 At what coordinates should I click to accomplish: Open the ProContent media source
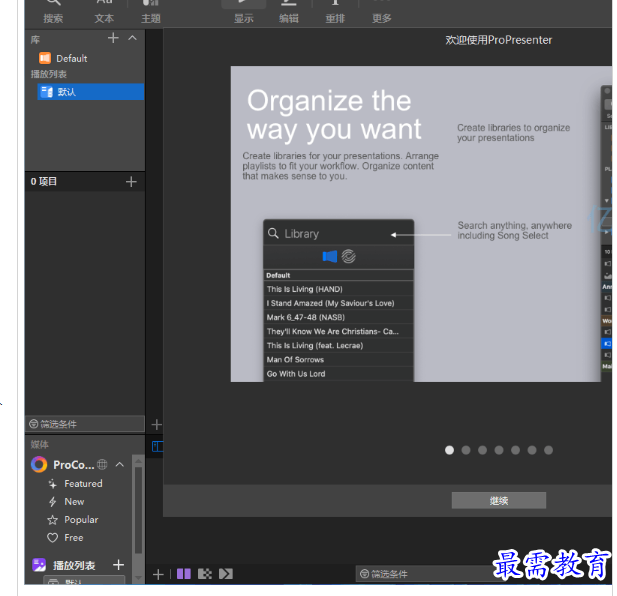[x=74, y=465]
